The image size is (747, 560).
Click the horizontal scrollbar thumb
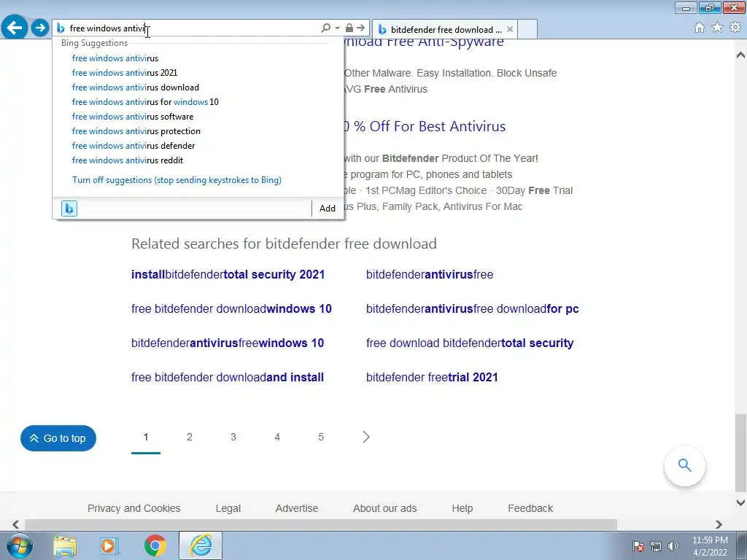tap(321, 524)
